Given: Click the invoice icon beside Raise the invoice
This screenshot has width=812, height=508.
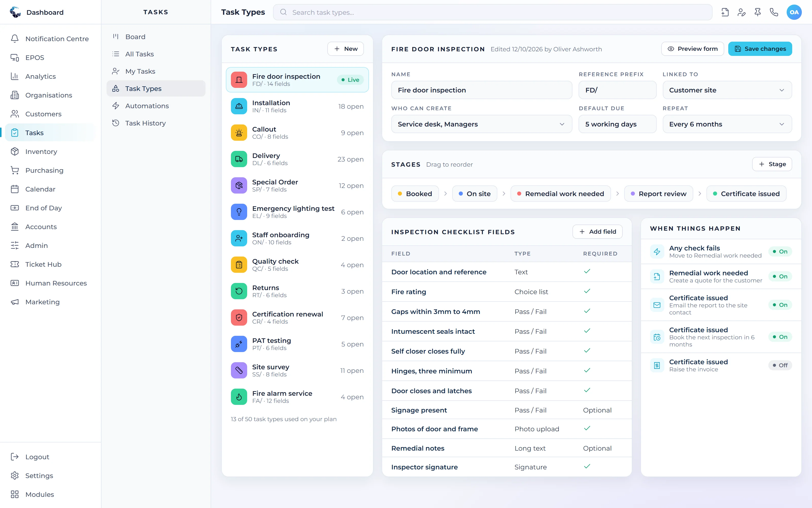Looking at the screenshot, I should pos(657,365).
